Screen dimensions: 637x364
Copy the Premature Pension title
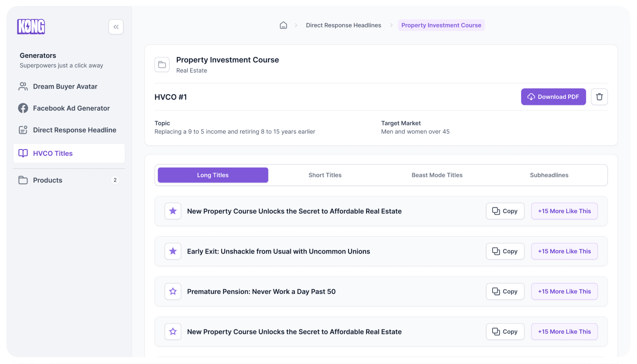pos(505,292)
